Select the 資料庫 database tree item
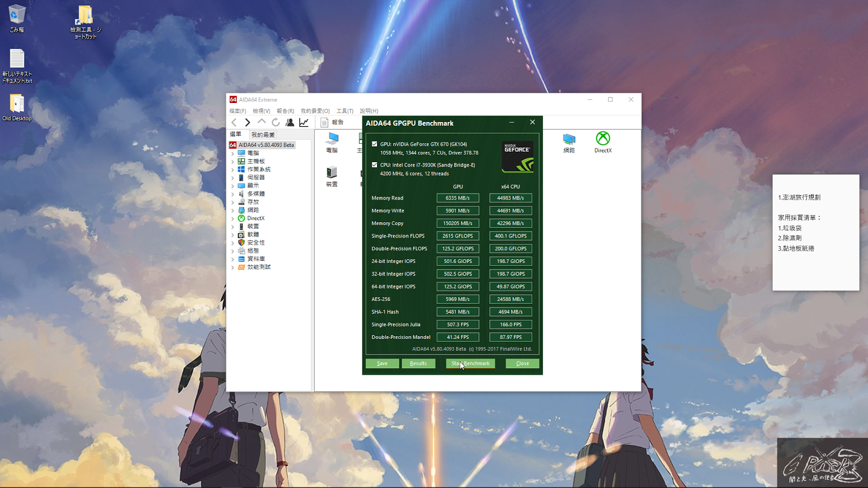This screenshot has width=868, height=488. click(x=256, y=259)
